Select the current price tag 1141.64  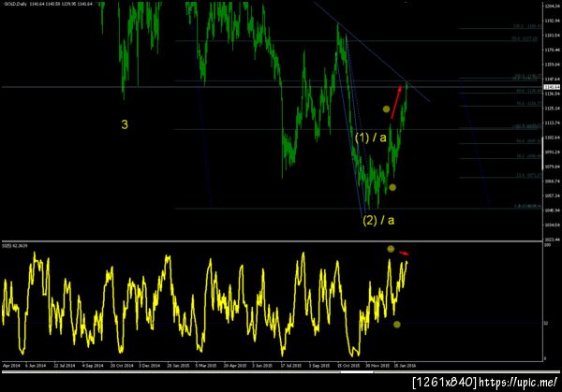click(x=552, y=87)
